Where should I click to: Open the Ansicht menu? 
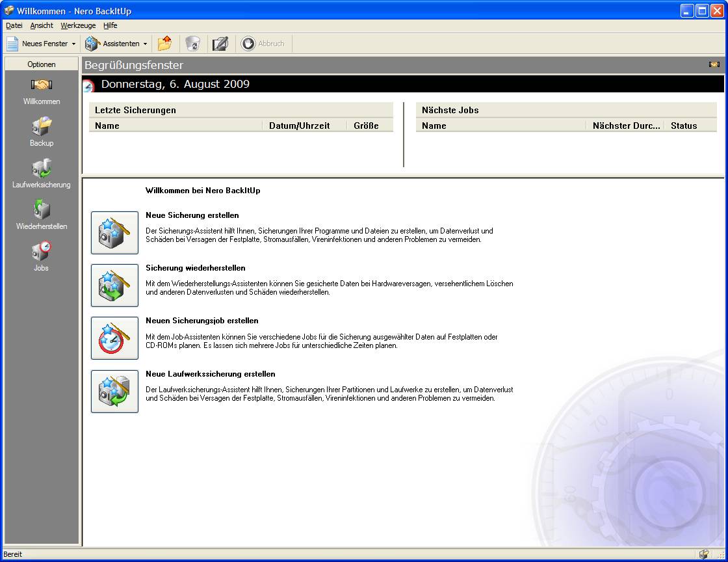[42, 25]
